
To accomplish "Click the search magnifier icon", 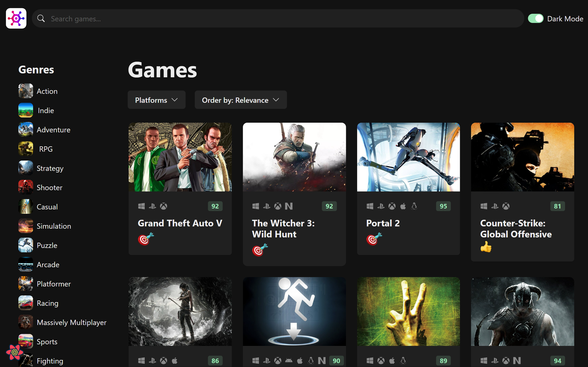I will coord(41,18).
